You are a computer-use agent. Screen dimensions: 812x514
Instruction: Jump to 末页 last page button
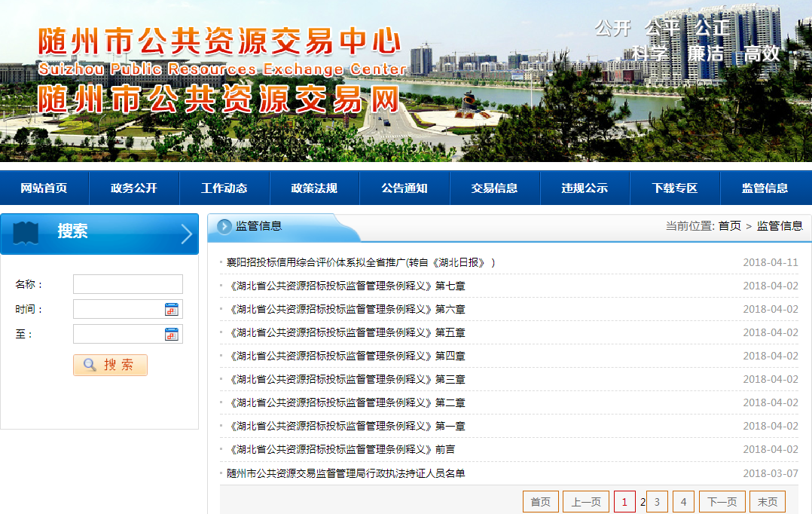point(768,502)
